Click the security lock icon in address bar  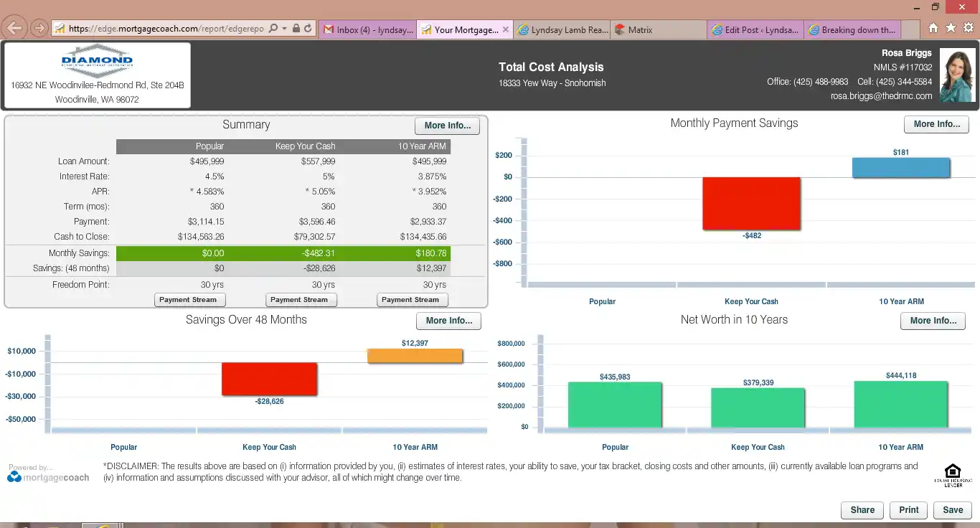click(x=295, y=29)
